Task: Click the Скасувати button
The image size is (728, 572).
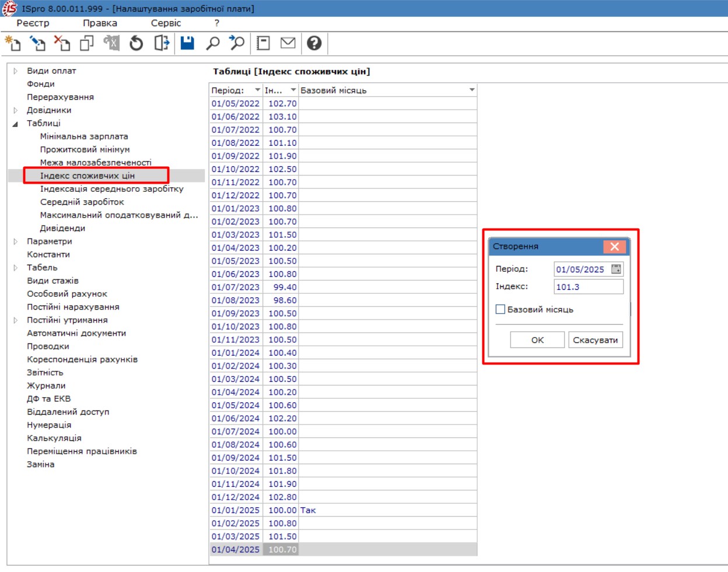Action: tap(595, 340)
